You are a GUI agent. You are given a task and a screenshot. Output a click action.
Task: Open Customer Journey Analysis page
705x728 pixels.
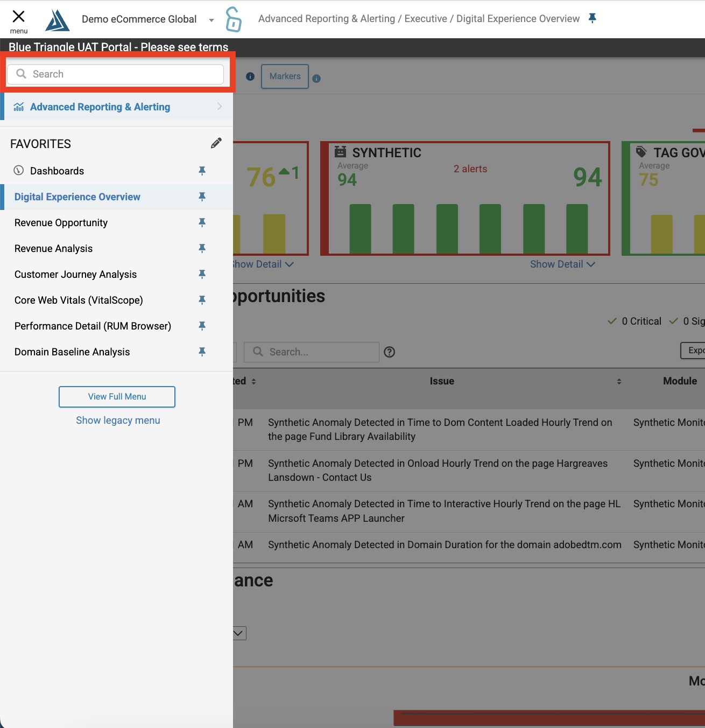[x=75, y=274]
